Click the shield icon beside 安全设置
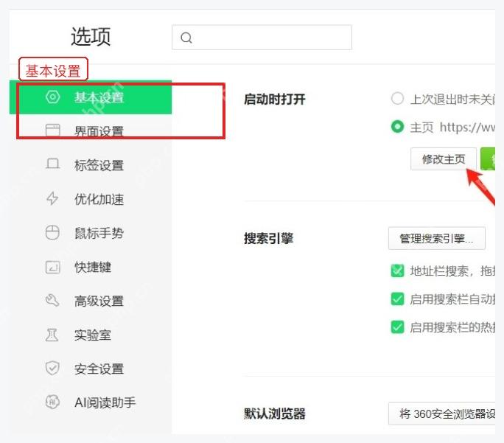This screenshot has height=443, width=504. click(x=52, y=368)
